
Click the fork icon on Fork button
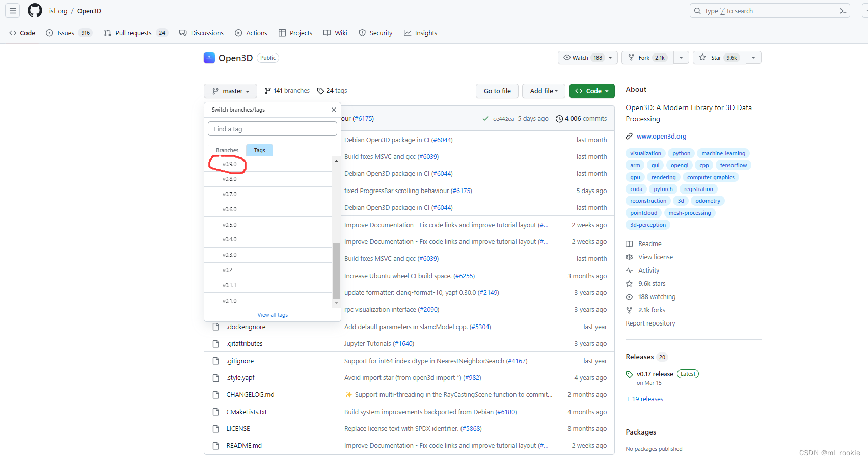click(631, 58)
